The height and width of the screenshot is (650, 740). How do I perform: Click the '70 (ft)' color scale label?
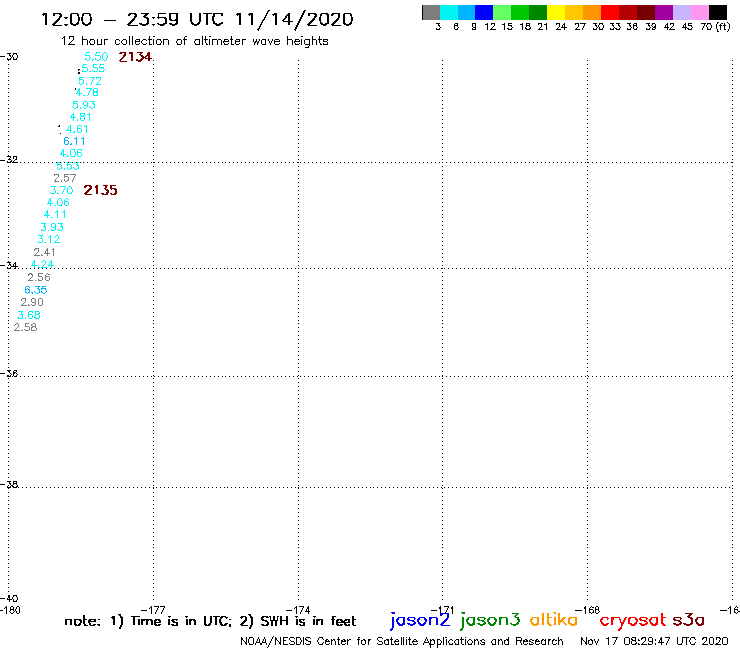[x=715, y=26]
